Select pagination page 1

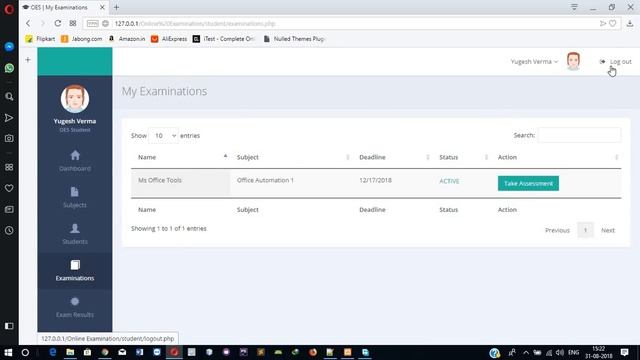click(x=585, y=230)
